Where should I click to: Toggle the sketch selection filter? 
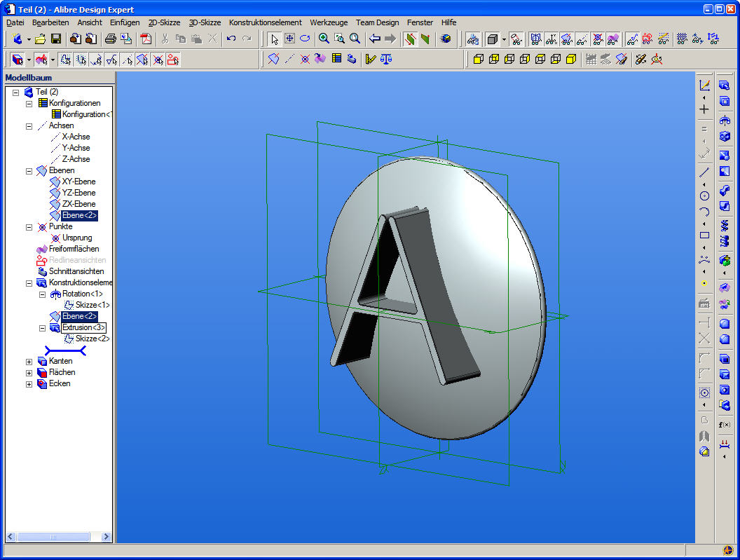65,60
